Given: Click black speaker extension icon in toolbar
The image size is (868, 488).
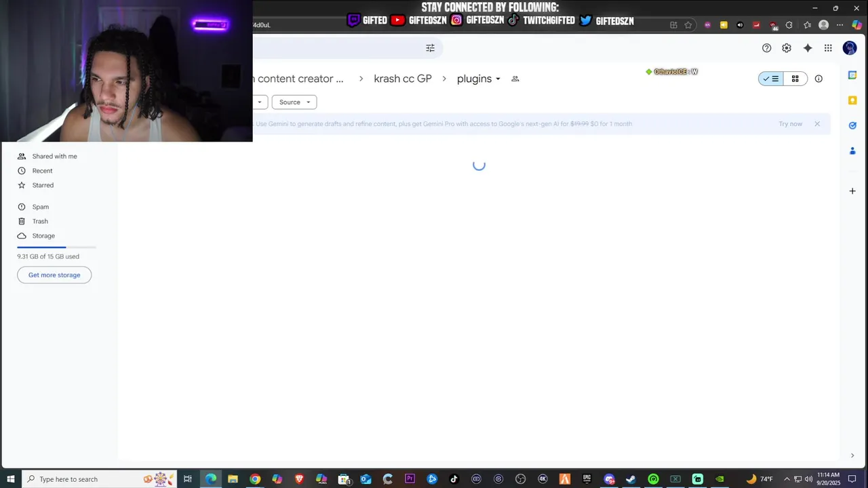Looking at the screenshot, I should click(740, 25).
